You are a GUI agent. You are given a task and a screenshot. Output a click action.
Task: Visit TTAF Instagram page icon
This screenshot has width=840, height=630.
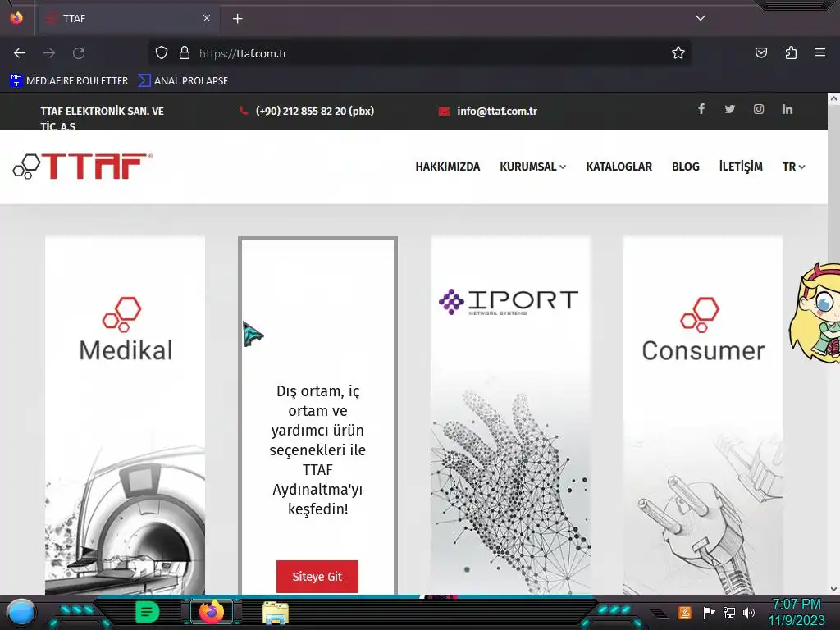pos(759,109)
